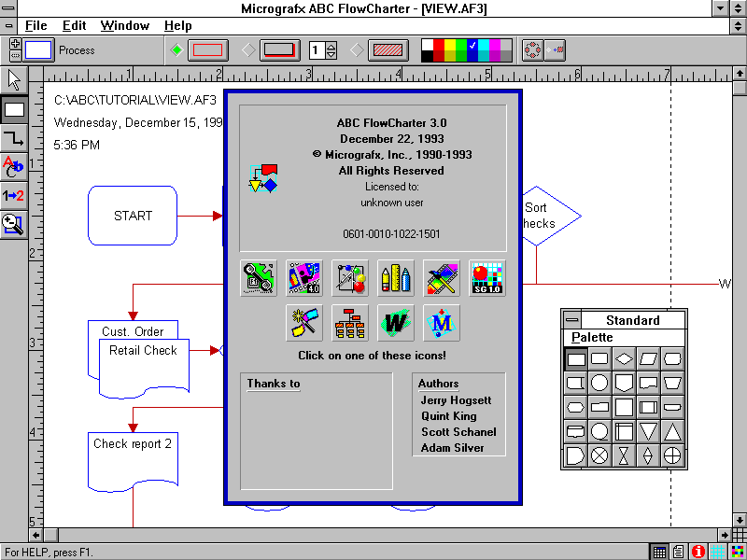Select the Abc text tool
The width and height of the screenshot is (747, 560).
click(14, 167)
